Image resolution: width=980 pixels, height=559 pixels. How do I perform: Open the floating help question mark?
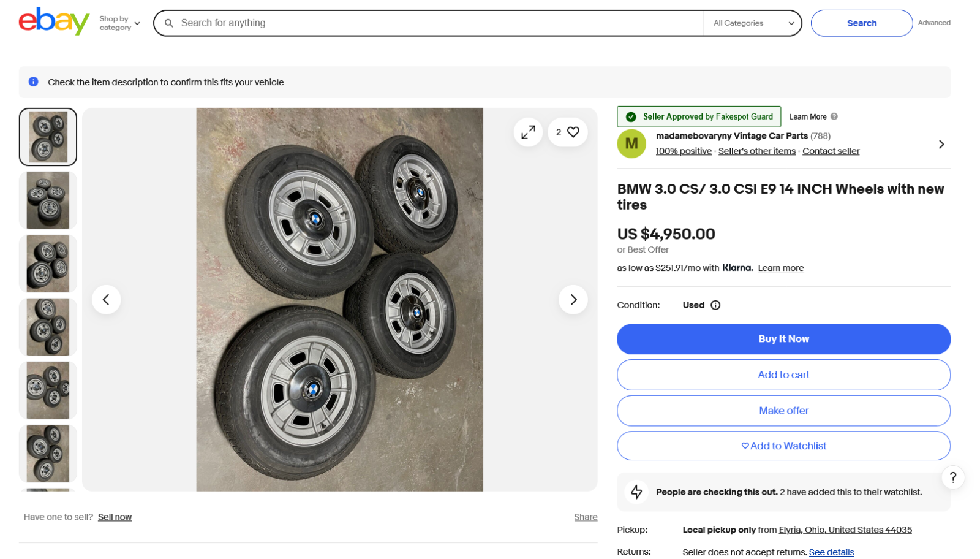click(952, 477)
